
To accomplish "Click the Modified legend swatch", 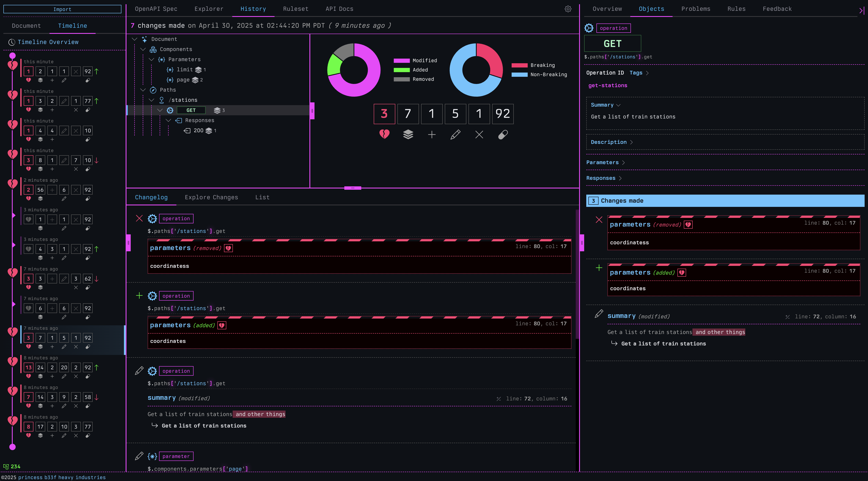I will click(x=402, y=61).
